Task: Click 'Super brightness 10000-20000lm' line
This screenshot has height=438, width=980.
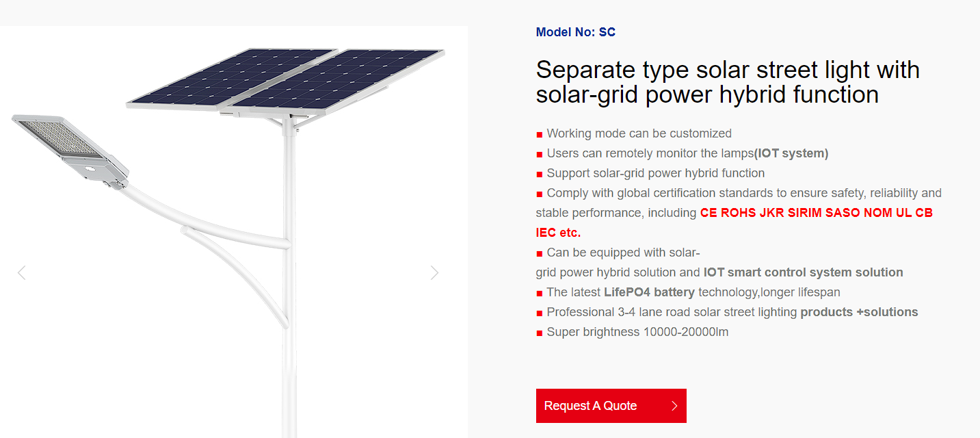Action: coord(637,332)
